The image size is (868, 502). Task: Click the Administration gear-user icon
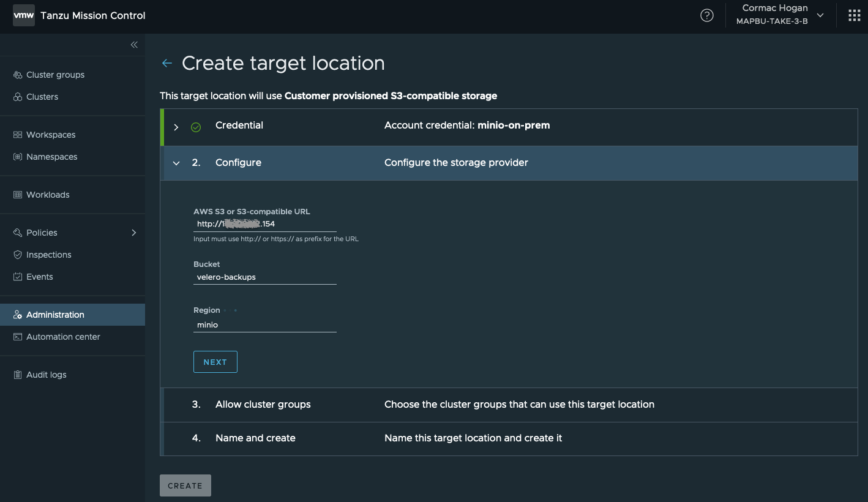pyautogui.click(x=18, y=315)
